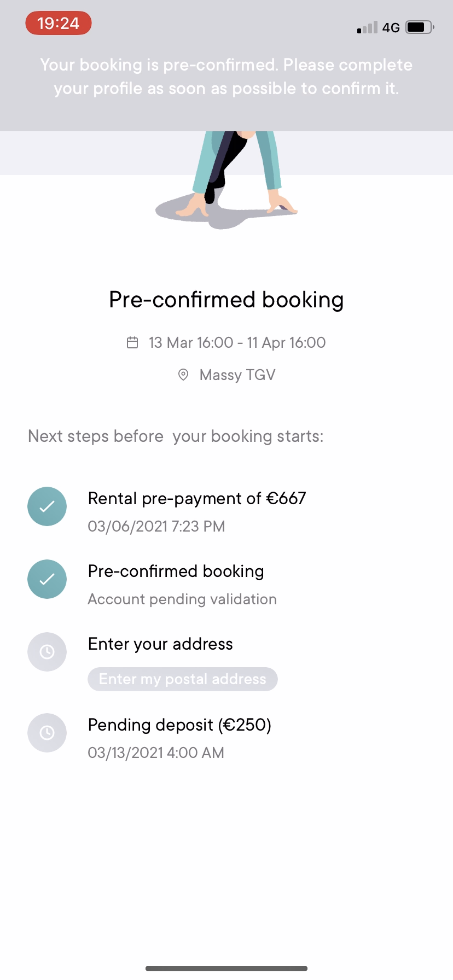Click the calendar icon beside booking dates

pos(132,343)
